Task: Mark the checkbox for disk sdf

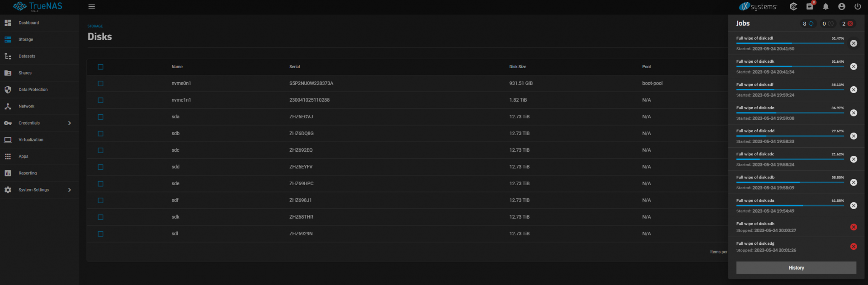Action: pos(100,201)
